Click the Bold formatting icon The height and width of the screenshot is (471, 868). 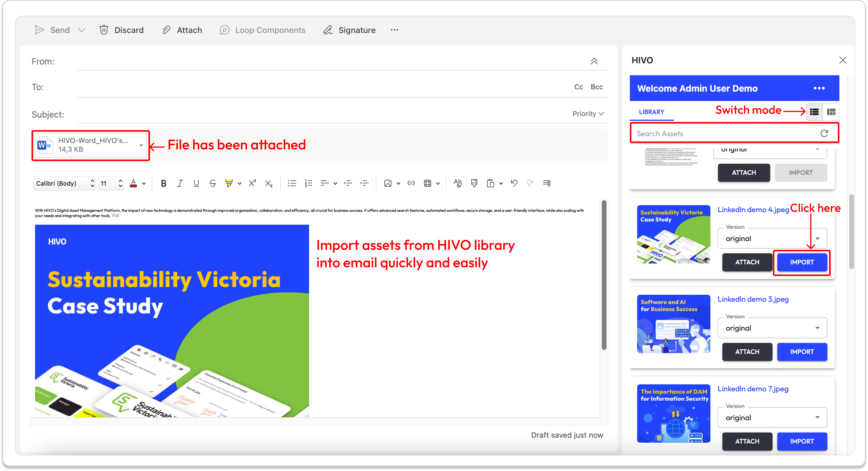(163, 183)
